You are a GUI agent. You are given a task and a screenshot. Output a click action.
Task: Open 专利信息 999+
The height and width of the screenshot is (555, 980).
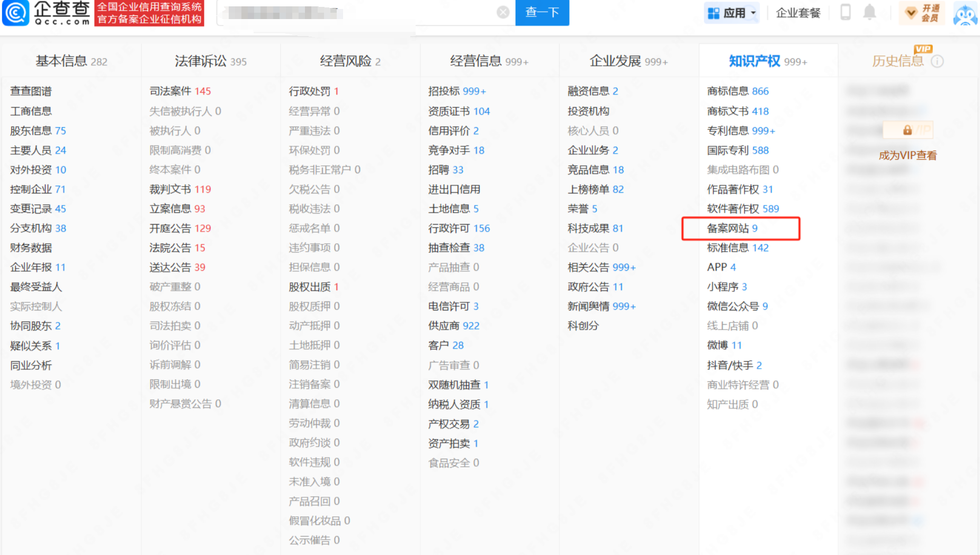[x=741, y=131]
